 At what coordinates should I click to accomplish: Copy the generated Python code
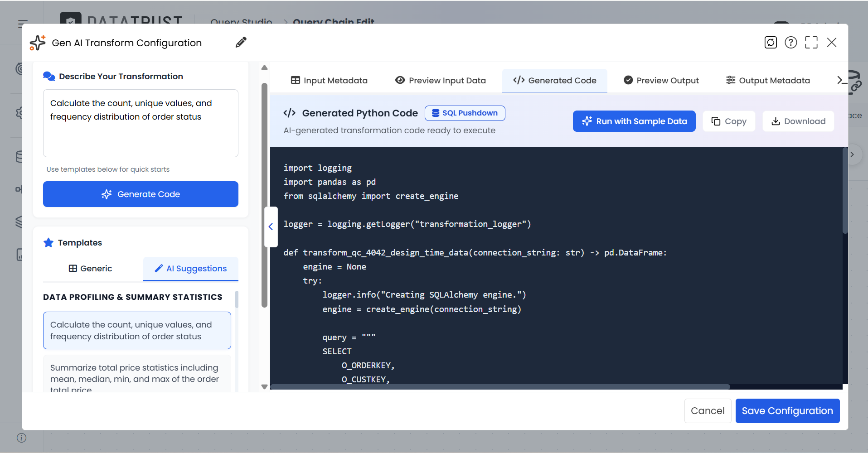pyautogui.click(x=729, y=121)
